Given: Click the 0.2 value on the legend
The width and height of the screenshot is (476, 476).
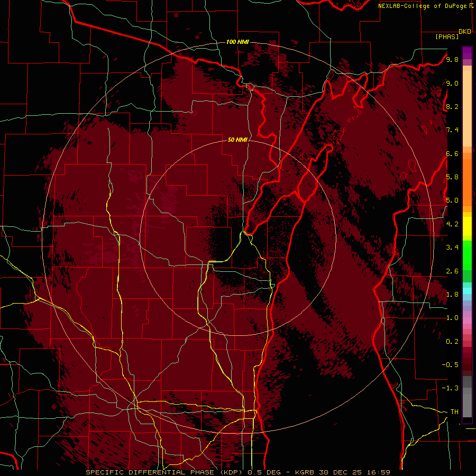Looking at the screenshot, I should pyautogui.click(x=452, y=342).
